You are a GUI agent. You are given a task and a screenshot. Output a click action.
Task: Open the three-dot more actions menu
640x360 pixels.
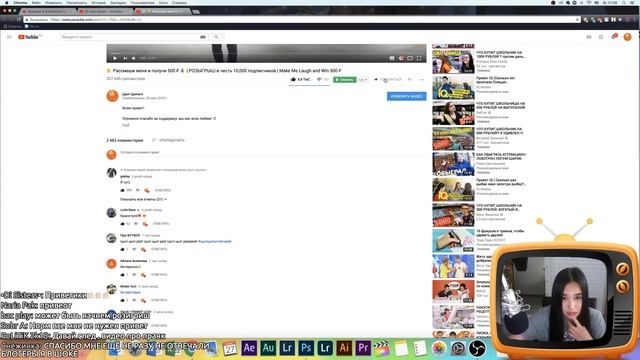pos(421,80)
